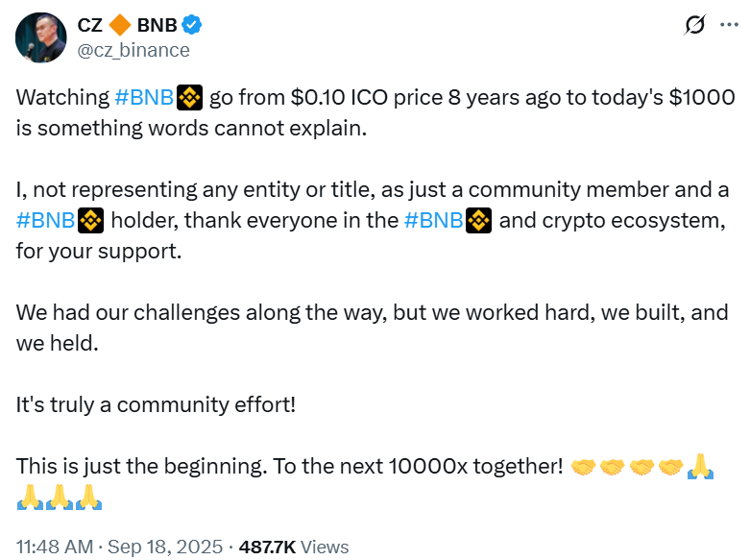The width and height of the screenshot is (750, 560).
Task: Open the @cz_binance handle link
Action: 133,50
